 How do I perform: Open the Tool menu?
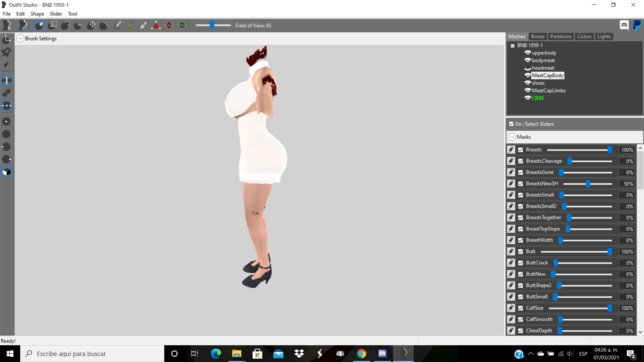click(x=72, y=14)
